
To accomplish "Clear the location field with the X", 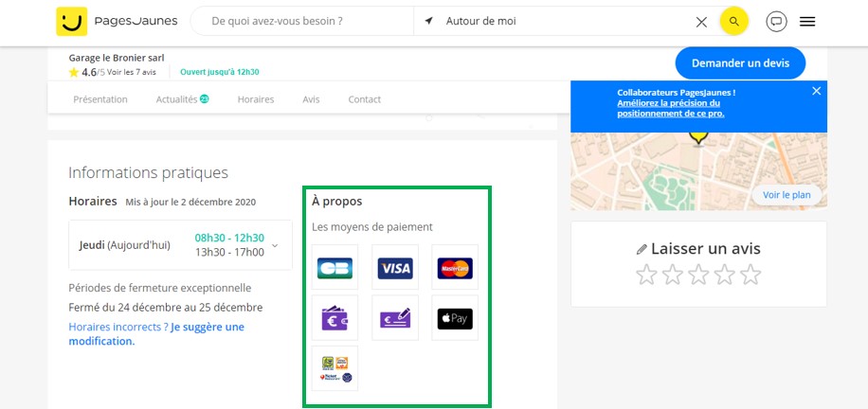I will tap(701, 22).
